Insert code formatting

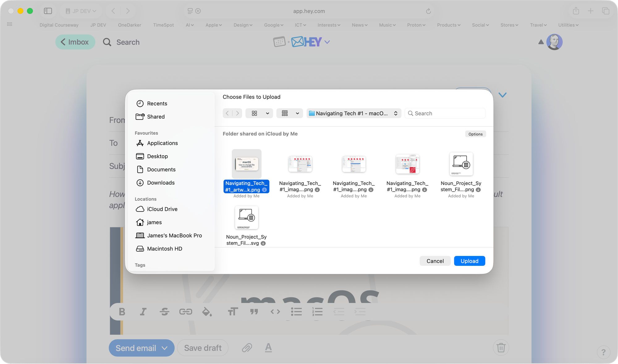[275, 312]
